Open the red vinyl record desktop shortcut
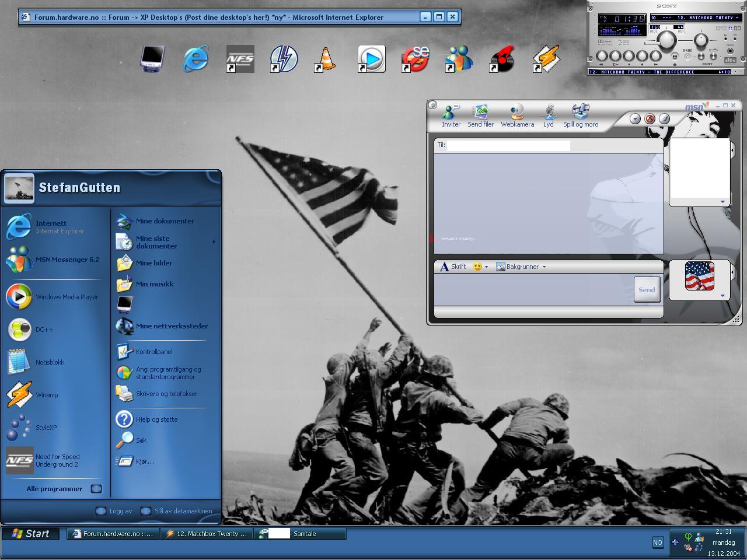747x560 pixels. pyautogui.click(x=502, y=59)
